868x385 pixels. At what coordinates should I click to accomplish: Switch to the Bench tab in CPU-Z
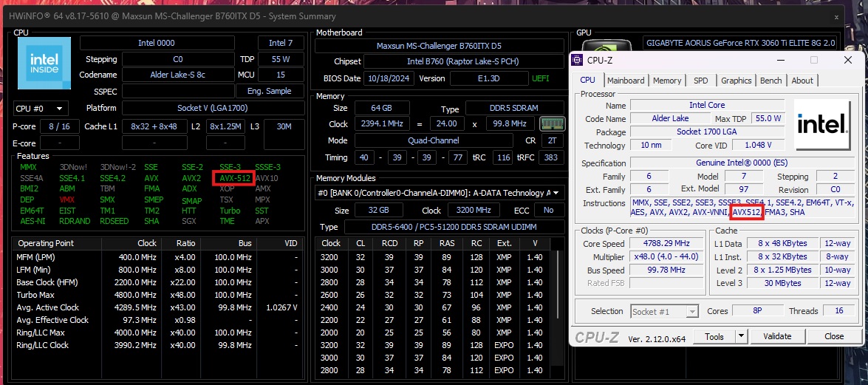[770, 81]
